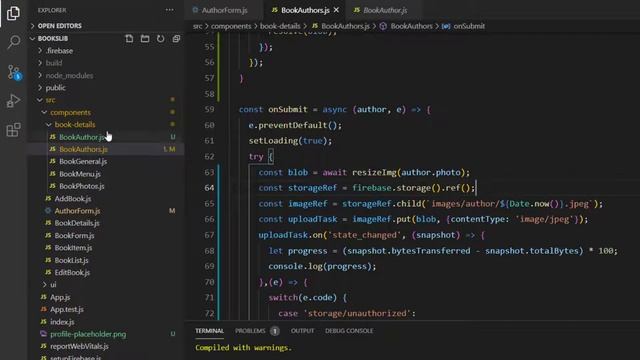
Task: Open App.js file
Action: click(x=60, y=297)
